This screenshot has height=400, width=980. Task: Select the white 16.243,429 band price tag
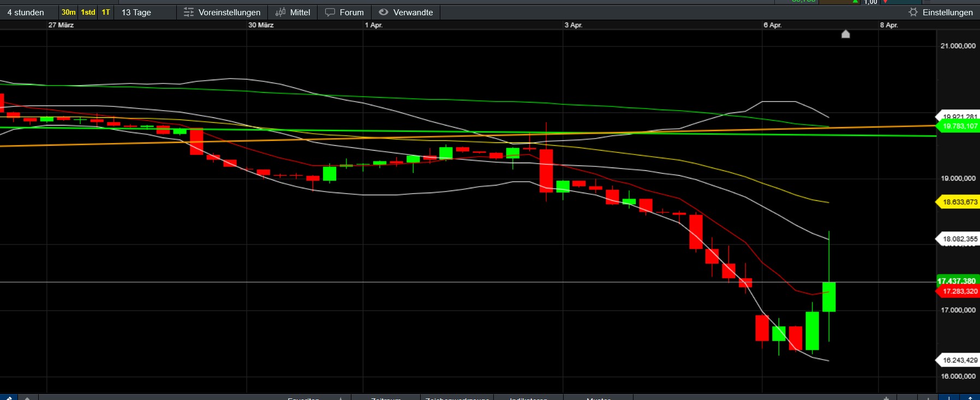coord(958,360)
